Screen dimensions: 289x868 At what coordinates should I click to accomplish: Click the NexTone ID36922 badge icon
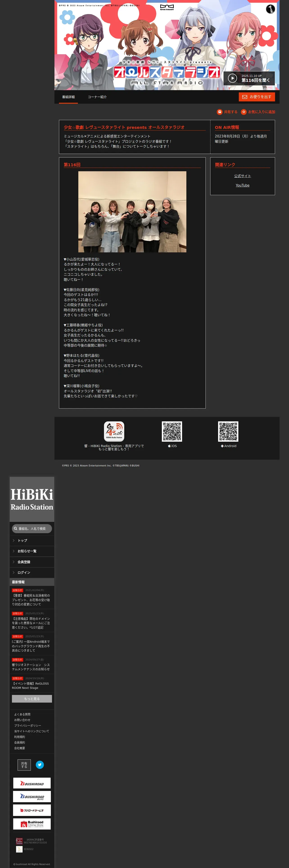point(19,849)
